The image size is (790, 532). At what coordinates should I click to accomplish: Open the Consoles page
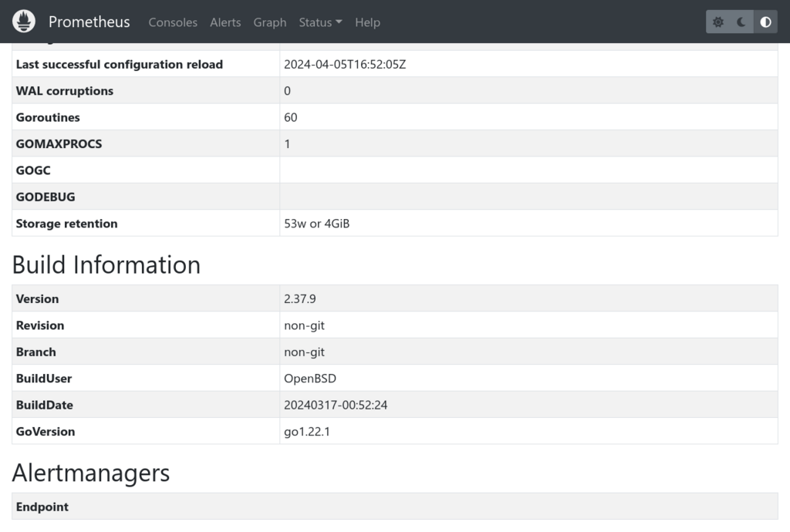(173, 22)
